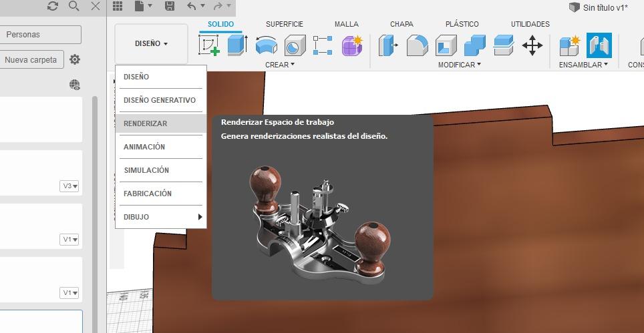Toggle the data panel grid icon

click(x=118, y=6)
